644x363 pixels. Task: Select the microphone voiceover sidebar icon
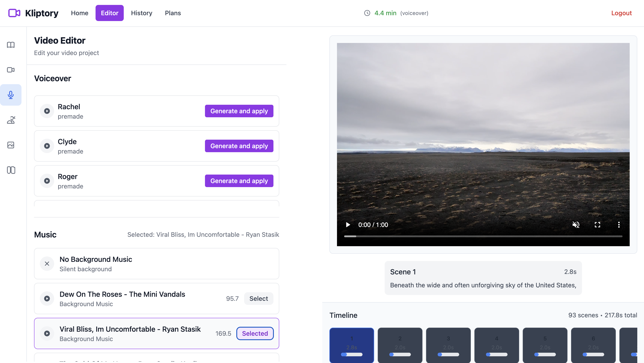pos(11,95)
